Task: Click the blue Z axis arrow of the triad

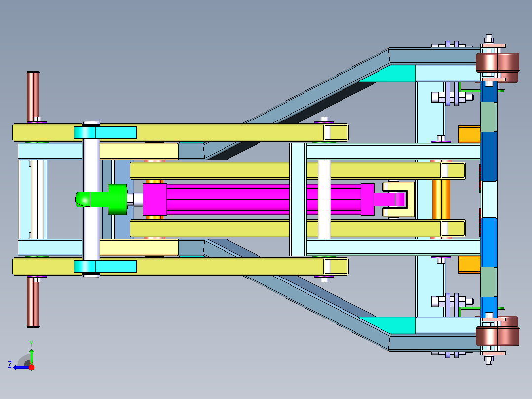Action: tap(20, 367)
